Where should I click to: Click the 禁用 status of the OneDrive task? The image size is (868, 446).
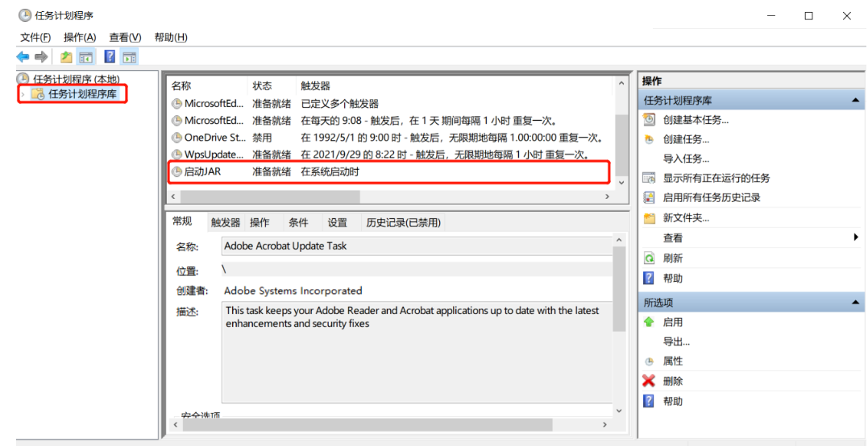tap(263, 138)
